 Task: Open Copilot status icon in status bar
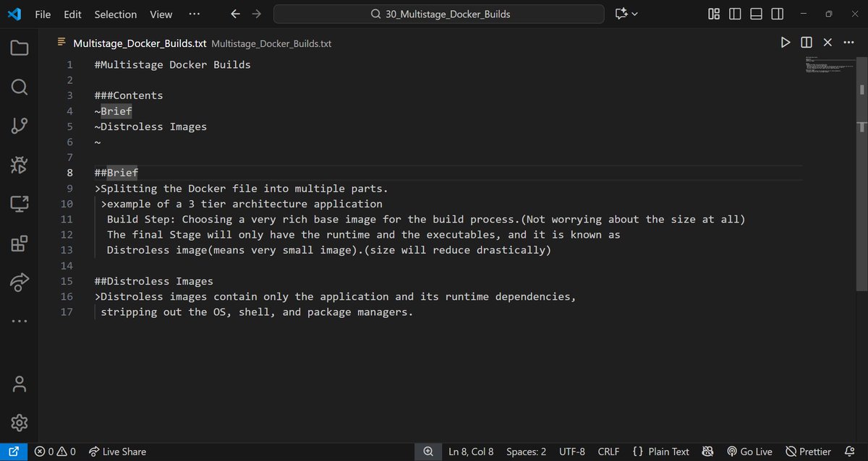(x=708, y=452)
